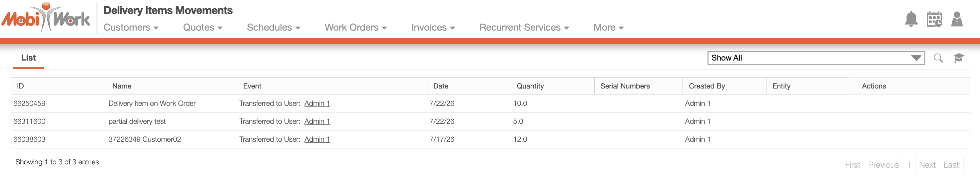The height and width of the screenshot is (183, 980).
Task: Sort table by Quantity column header
Action: 530,86
